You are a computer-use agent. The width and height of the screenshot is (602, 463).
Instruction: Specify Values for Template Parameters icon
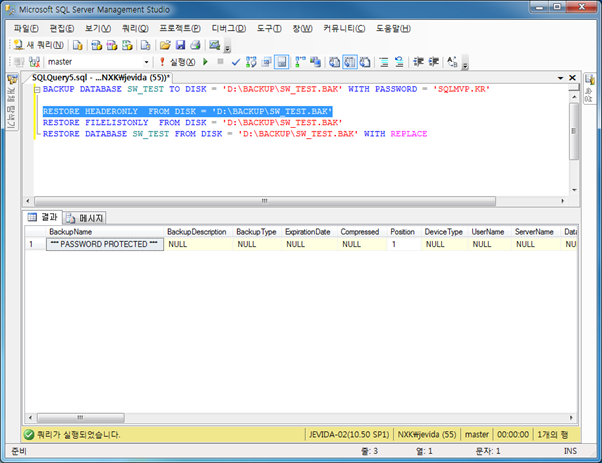(x=452, y=62)
